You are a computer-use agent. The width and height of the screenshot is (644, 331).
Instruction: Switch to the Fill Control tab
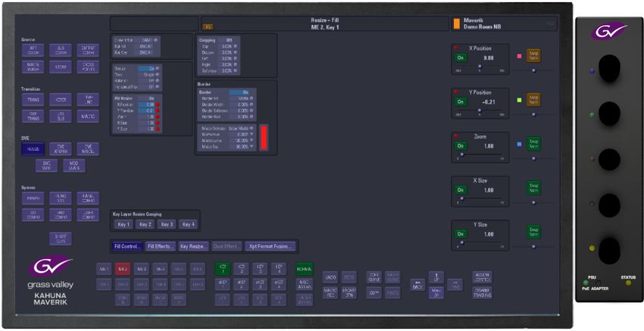(x=128, y=246)
